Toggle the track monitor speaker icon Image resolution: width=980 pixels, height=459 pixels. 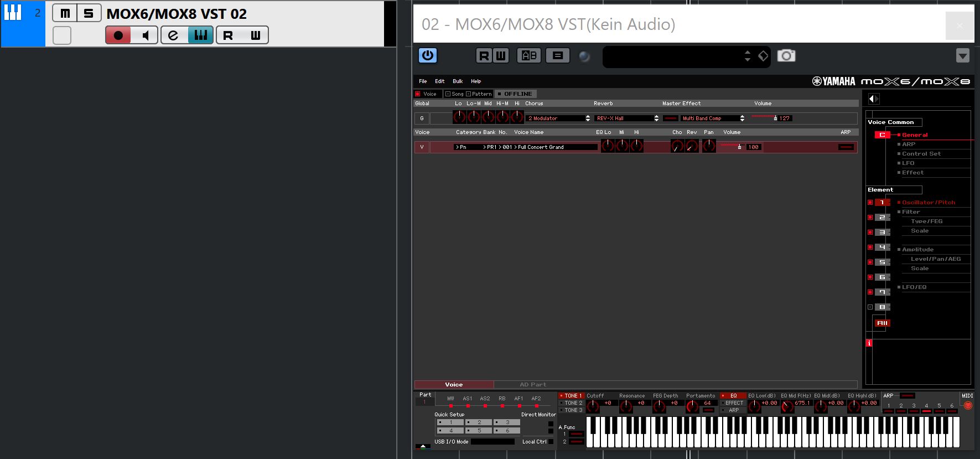pyautogui.click(x=145, y=35)
